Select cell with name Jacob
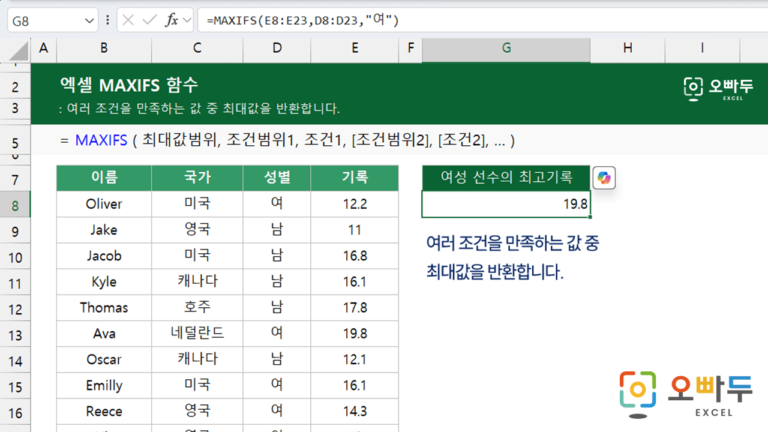Screen dimensions: 768x432 pyautogui.click(x=104, y=256)
